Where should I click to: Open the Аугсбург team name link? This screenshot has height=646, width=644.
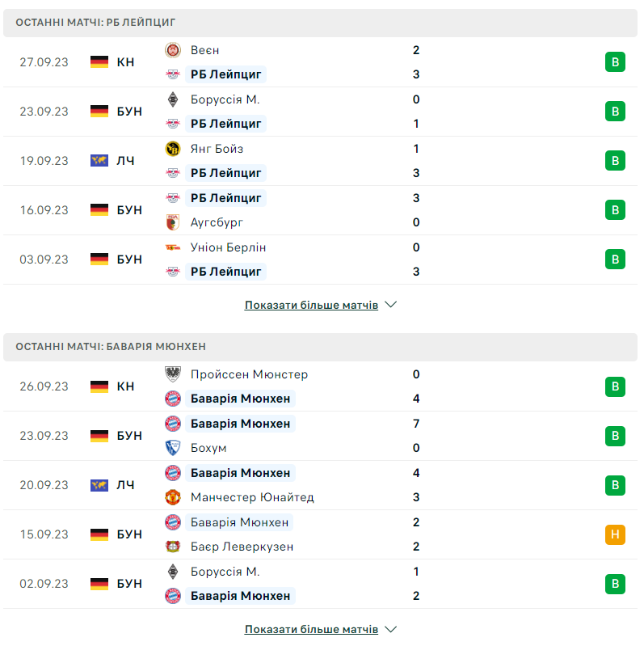pyautogui.click(x=217, y=222)
